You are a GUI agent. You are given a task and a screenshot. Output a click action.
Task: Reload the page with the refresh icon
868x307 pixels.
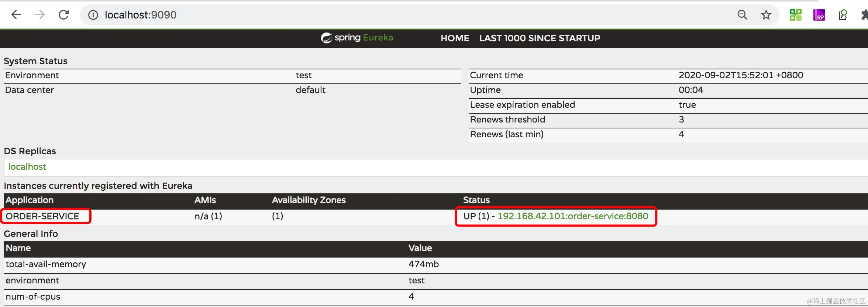[64, 15]
